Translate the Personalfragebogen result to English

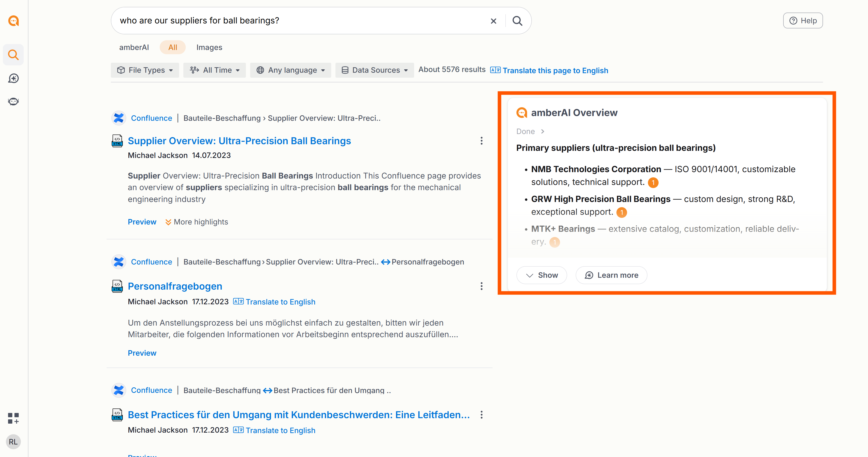(x=274, y=302)
